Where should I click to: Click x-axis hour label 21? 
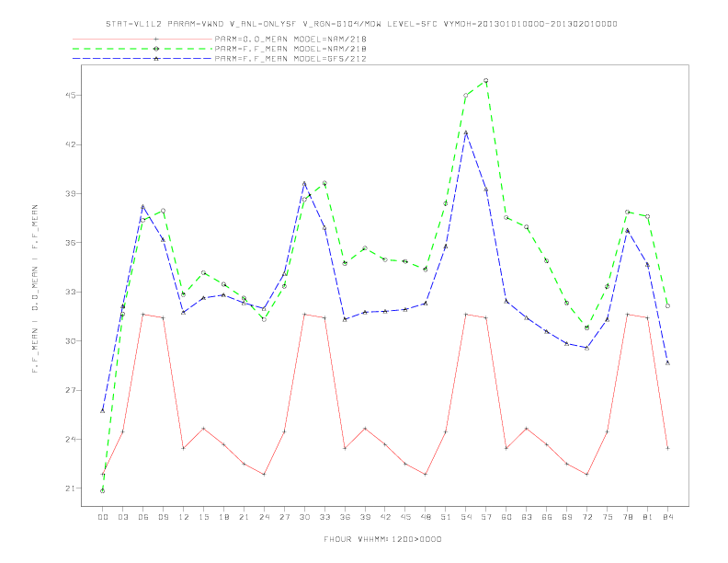[244, 517]
